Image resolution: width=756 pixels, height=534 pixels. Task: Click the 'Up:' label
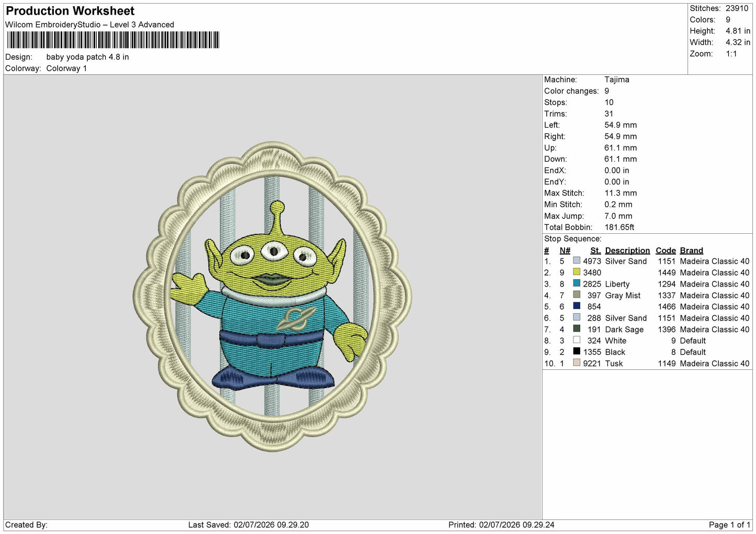550,148
